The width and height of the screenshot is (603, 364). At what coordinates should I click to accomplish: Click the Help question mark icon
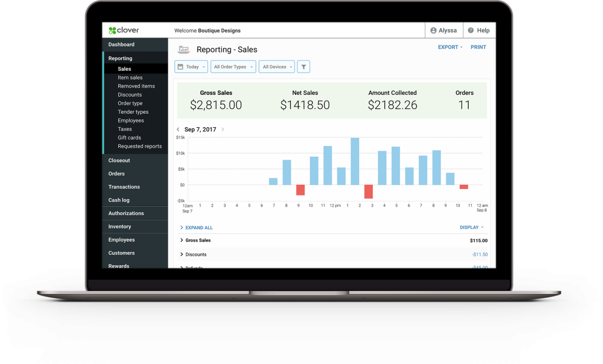(x=471, y=31)
